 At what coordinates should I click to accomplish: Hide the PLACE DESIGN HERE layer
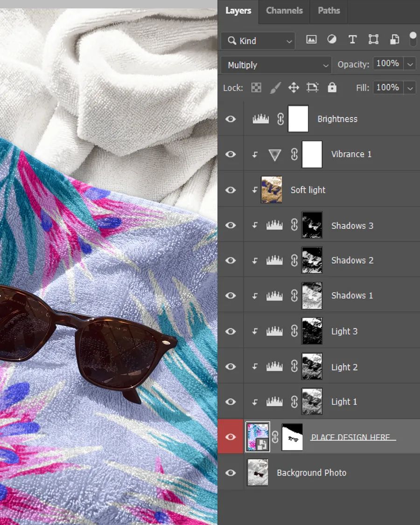point(231,437)
